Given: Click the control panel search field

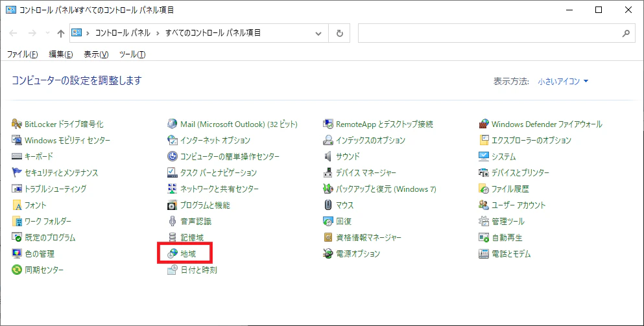Looking at the screenshot, I should [x=490, y=33].
